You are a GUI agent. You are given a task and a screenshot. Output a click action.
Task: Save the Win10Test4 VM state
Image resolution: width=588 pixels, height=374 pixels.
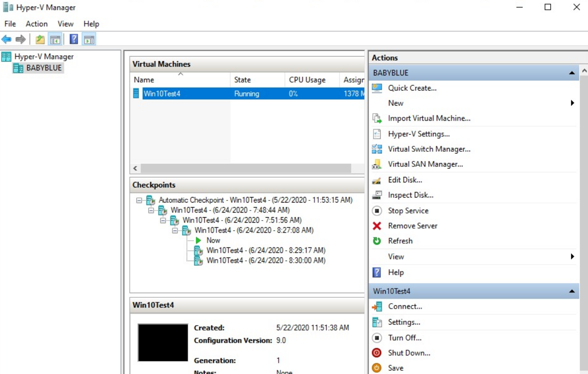tap(395, 368)
